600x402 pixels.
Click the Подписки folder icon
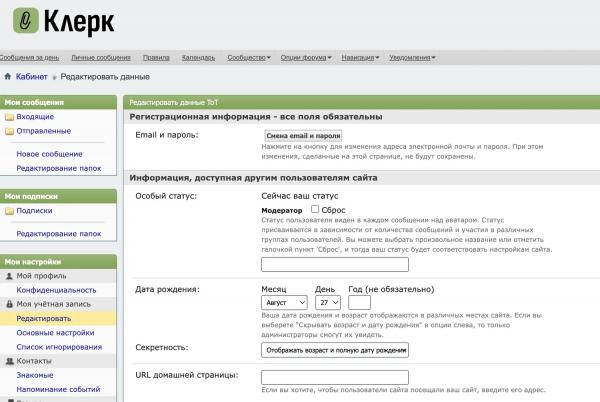9,211
